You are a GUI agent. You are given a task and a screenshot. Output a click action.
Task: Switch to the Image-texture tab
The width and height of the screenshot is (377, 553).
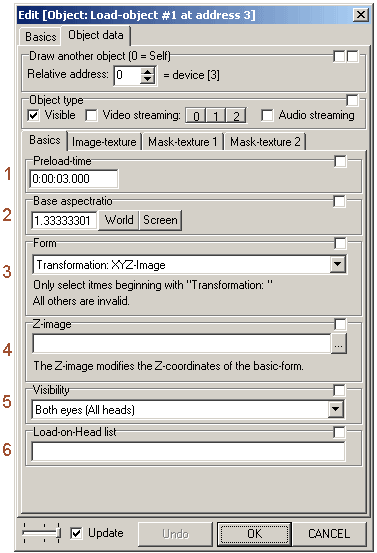point(104,142)
